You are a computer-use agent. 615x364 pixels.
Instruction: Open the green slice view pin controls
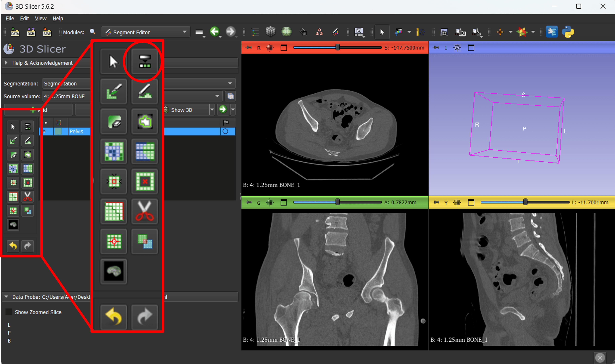coord(249,202)
